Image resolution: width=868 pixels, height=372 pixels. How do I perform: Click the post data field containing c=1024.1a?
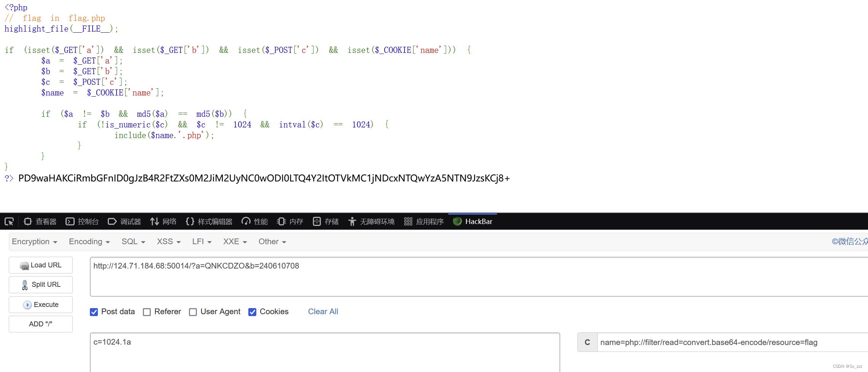pyautogui.click(x=325, y=352)
